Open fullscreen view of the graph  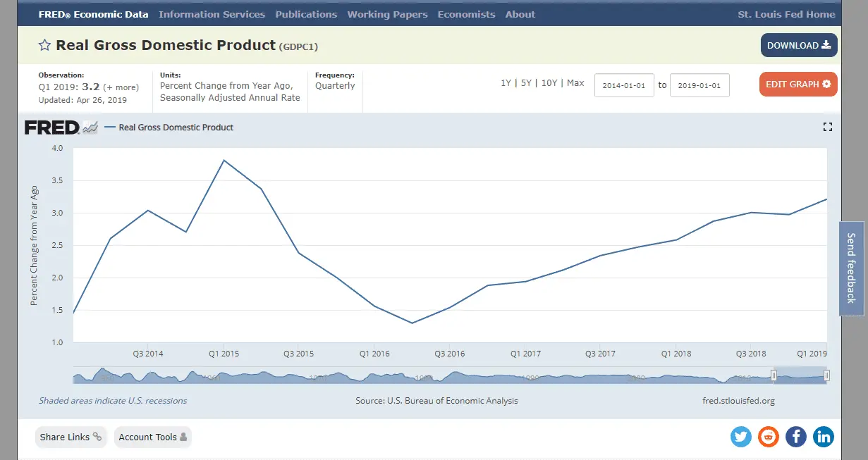point(828,127)
